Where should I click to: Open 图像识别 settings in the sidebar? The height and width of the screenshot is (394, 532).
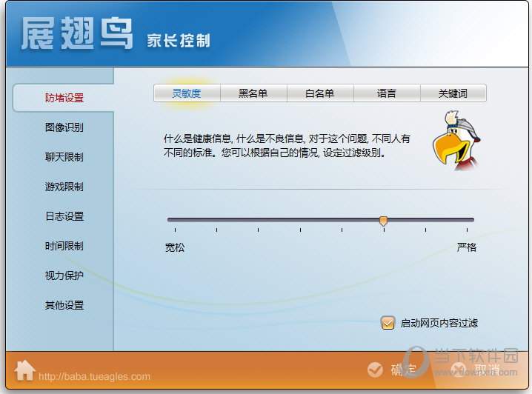pos(64,127)
